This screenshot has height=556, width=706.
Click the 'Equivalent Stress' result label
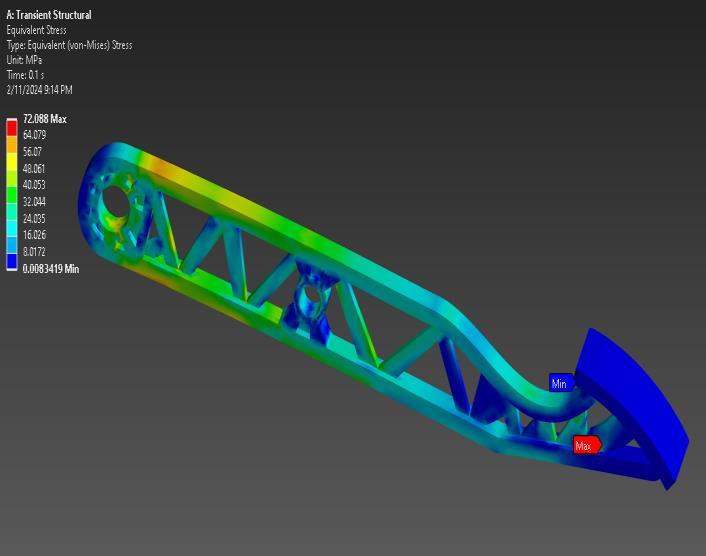[36, 30]
